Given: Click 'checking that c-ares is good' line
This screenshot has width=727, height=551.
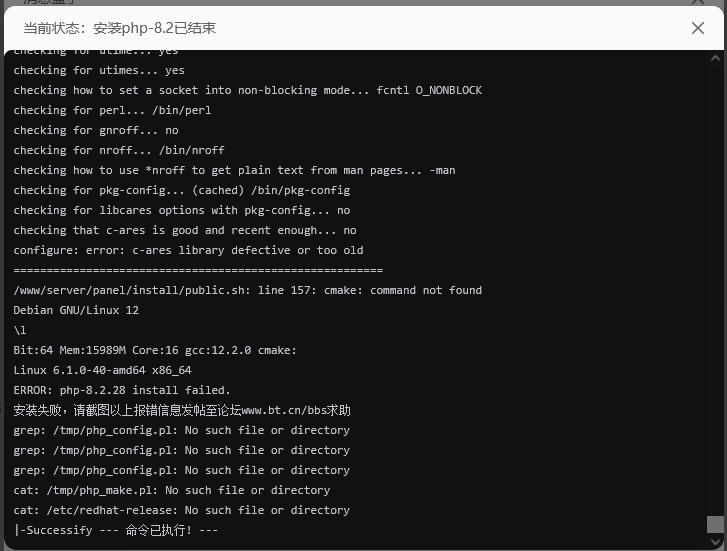Looking at the screenshot, I should [x=185, y=230].
